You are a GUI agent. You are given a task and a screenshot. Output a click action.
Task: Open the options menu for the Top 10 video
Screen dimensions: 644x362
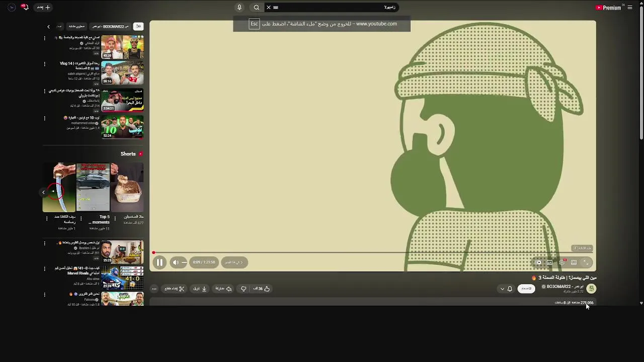coord(44,119)
